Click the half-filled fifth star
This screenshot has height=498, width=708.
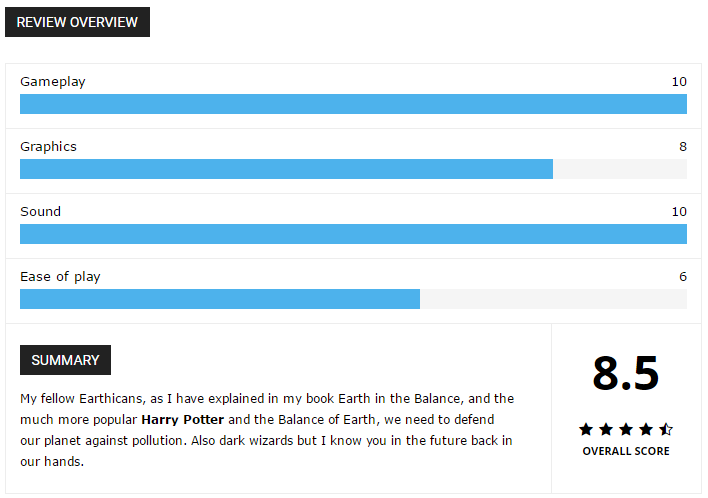click(x=666, y=429)
